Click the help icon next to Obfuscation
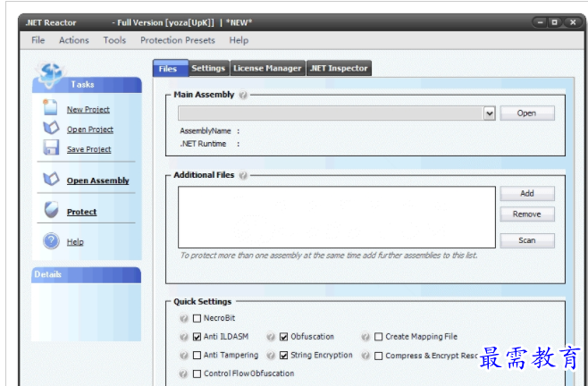Screen dimensions: 588x386 (271, 337)
